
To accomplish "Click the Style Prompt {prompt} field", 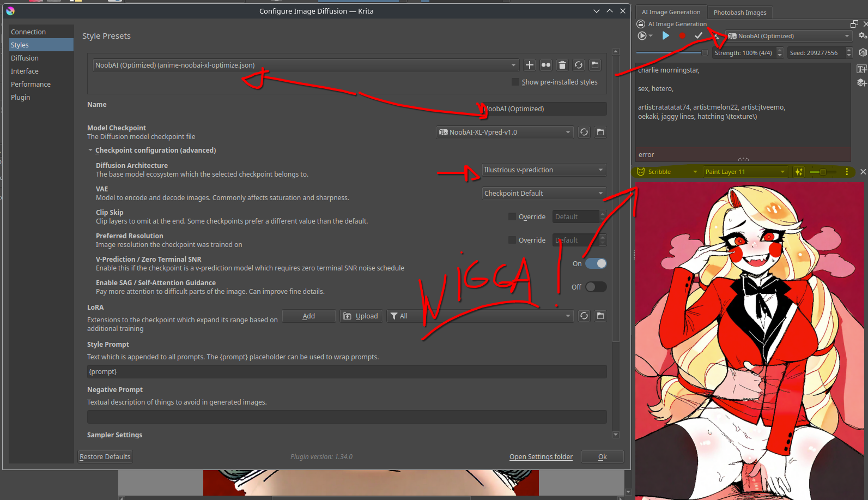I will 347,371.
